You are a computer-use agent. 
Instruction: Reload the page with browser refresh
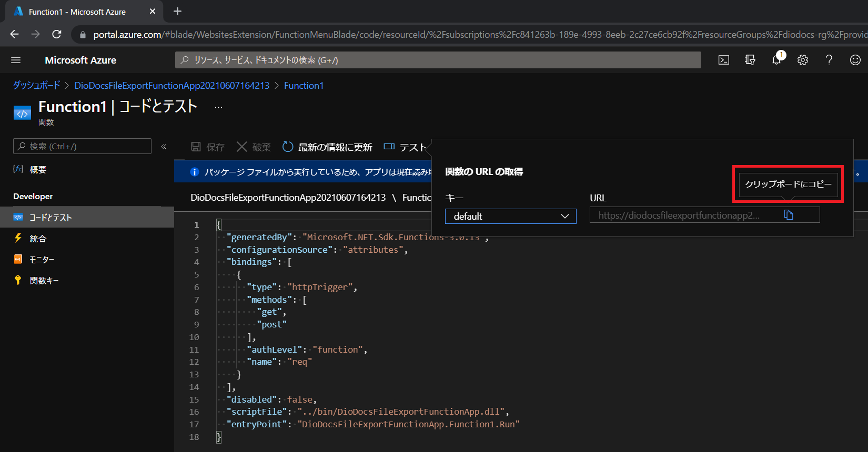[x=57, y=34]
